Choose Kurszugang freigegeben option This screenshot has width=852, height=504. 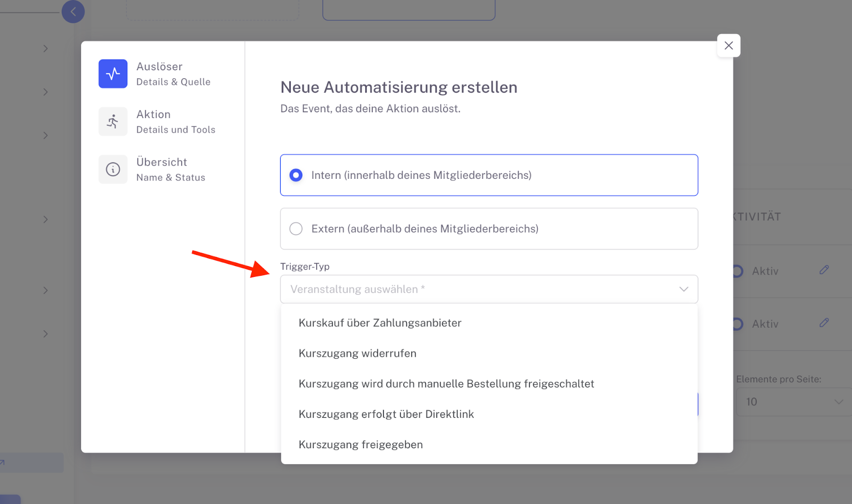489,444
